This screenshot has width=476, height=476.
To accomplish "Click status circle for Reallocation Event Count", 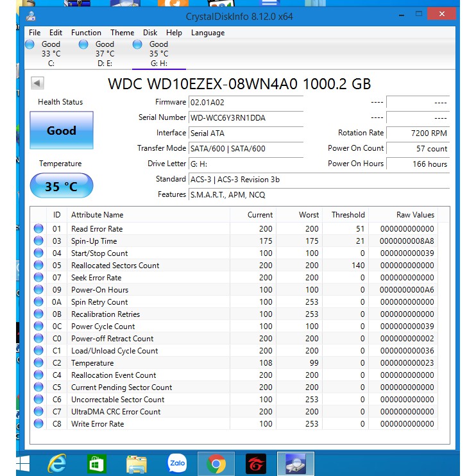I will pos(38,375).
